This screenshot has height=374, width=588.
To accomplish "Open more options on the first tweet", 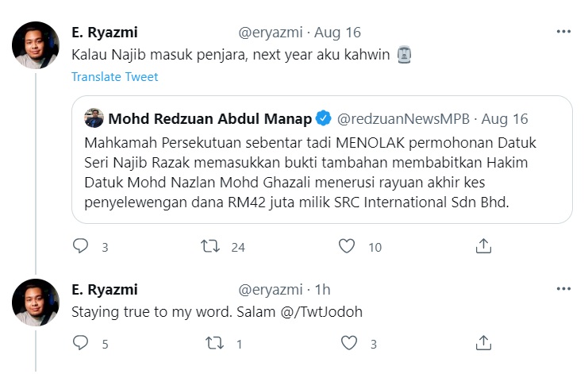I will [x=563, y=32].
